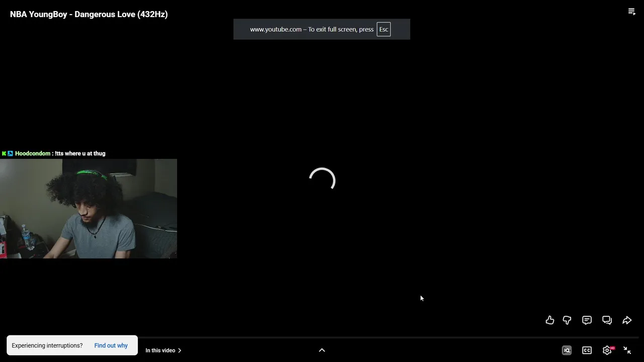Exit full screen mode icon
644x362 pixels.
tap(627, 350)
